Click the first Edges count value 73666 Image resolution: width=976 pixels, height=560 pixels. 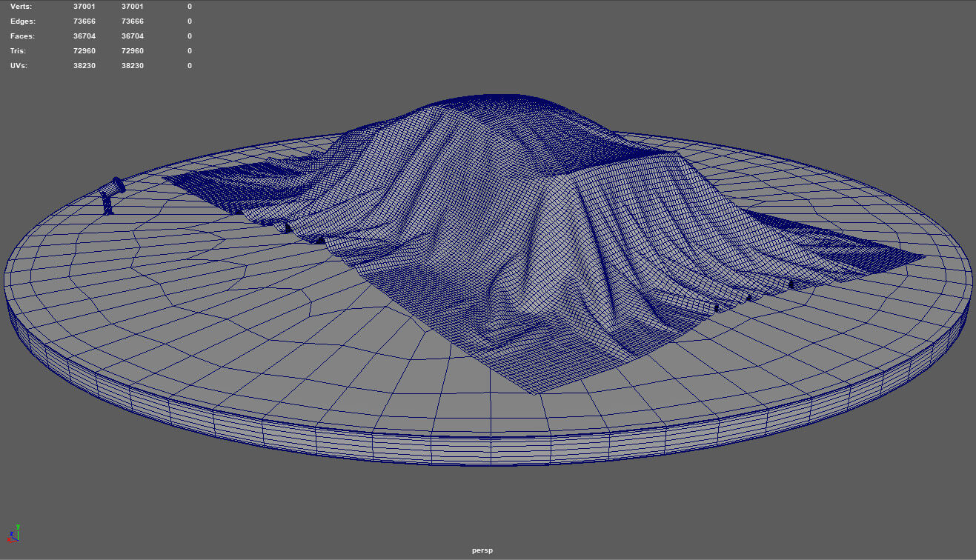tap(84, 21)
